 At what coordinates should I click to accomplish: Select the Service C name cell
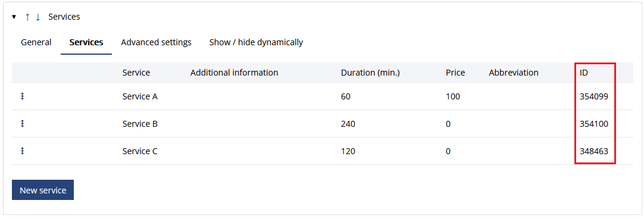140,151
